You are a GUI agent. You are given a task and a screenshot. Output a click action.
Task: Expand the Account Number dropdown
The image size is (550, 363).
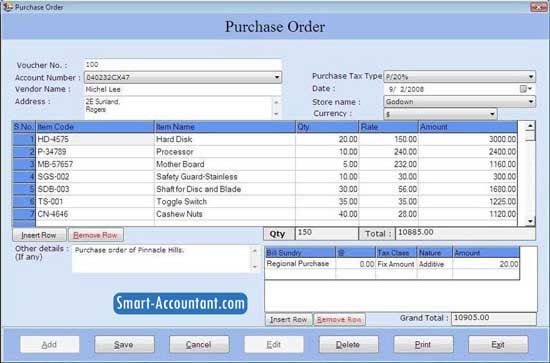pos(277,77)
